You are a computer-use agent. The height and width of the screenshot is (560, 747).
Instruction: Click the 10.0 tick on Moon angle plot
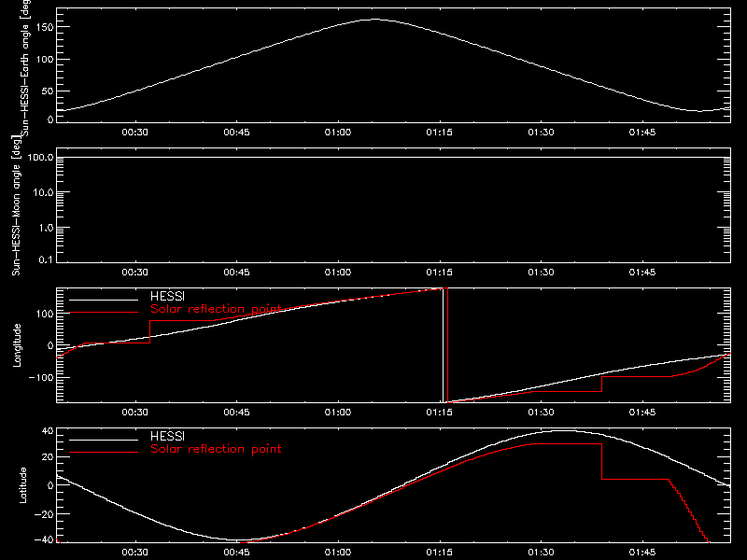(43, 192)
